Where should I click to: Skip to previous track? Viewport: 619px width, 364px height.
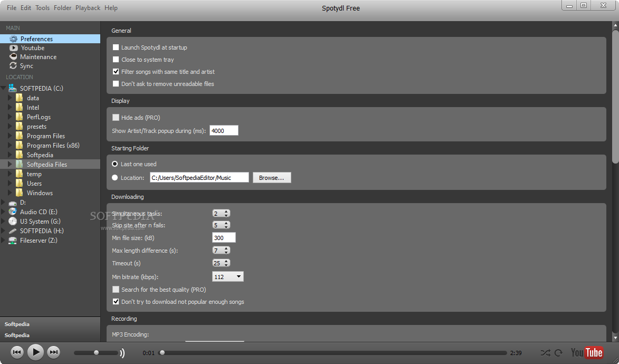pos(16,352)
